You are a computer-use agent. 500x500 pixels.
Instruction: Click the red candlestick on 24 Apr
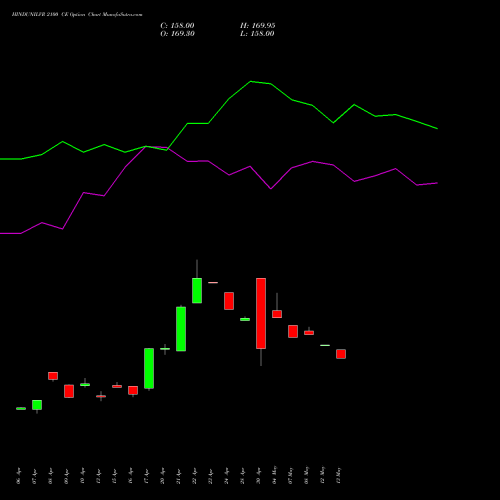click(x=229, y=301)
